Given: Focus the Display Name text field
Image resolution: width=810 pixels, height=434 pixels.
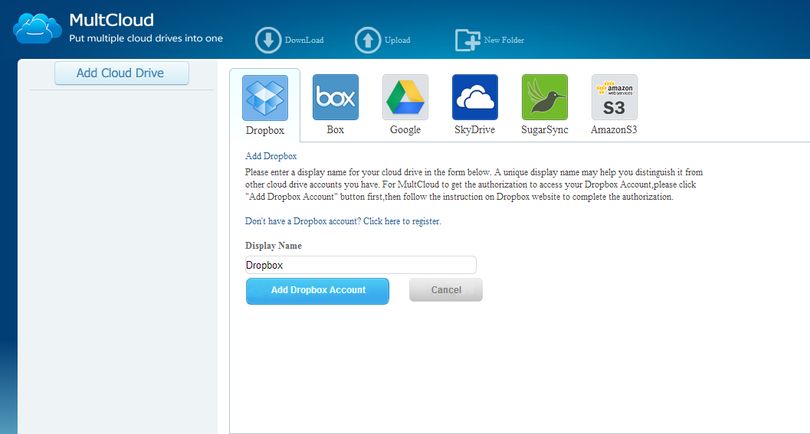Looking at the screenshot, I should point(361,265).
